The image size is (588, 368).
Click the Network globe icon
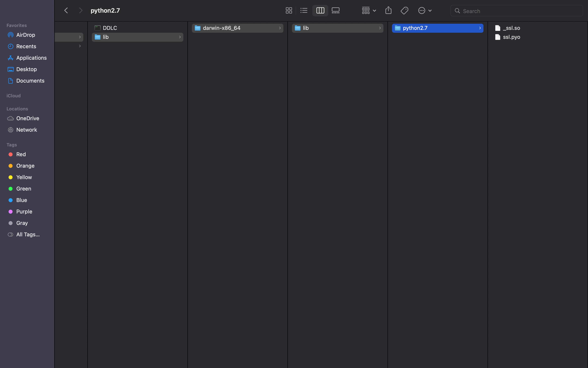(10, 130)
